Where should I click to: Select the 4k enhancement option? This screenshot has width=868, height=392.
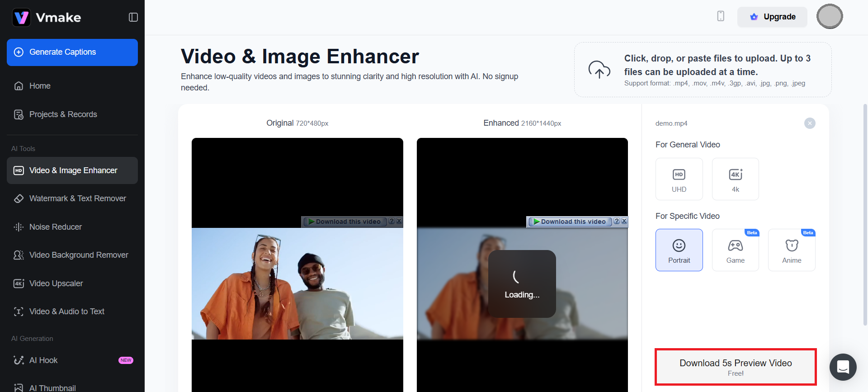735,179
